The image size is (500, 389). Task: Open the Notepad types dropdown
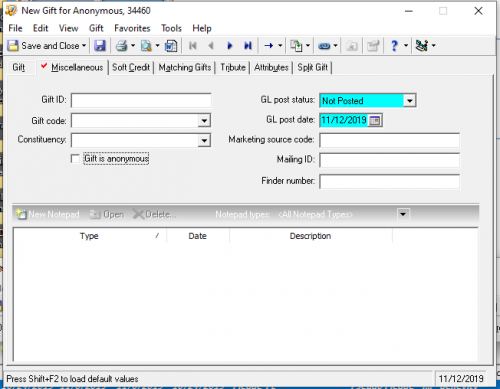click(x=403, y=214)
